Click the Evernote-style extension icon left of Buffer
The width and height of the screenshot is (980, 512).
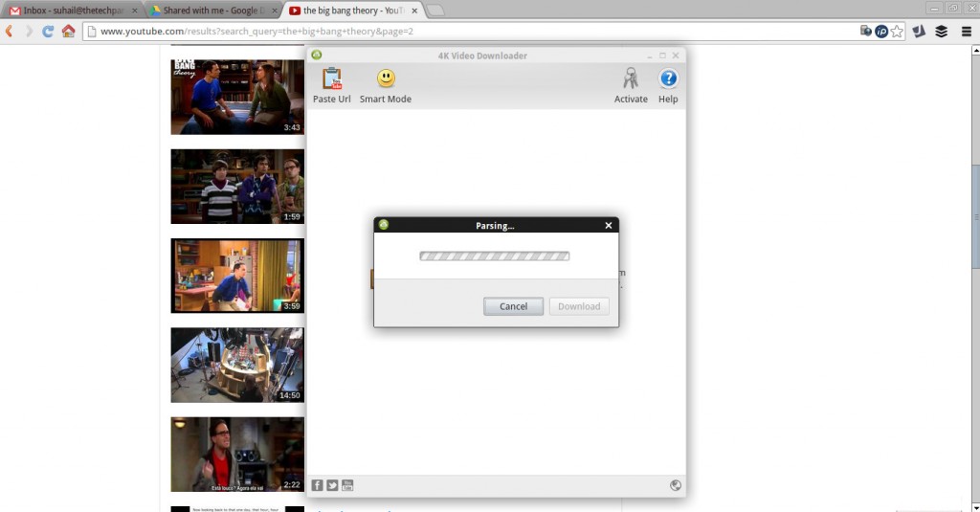919,32
